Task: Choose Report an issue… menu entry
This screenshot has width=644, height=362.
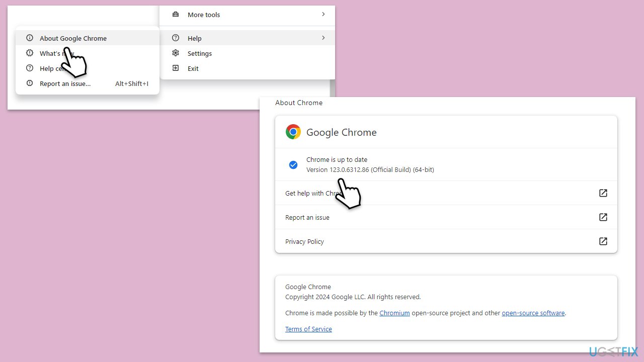Action: click(x=88, y=83)
